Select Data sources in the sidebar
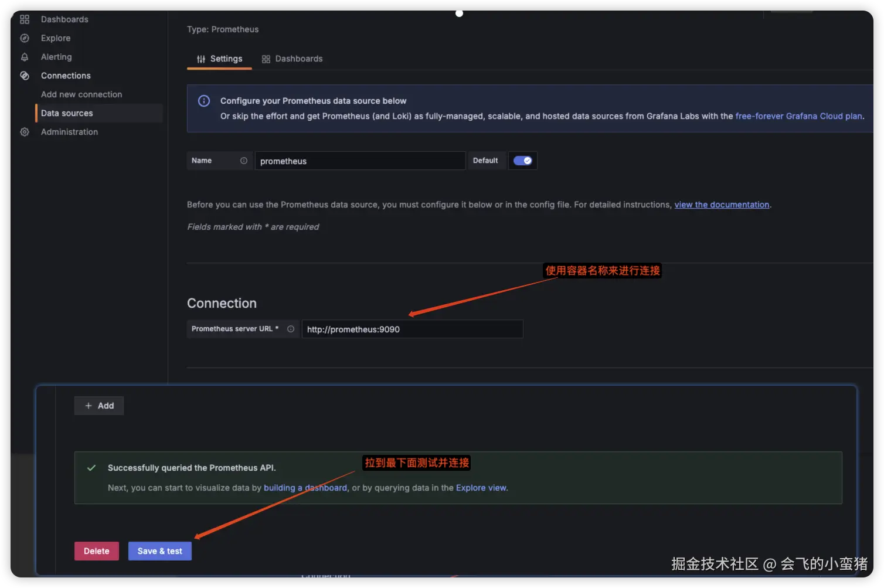Image resolution: width=884 pixels, height=588 pixels. [99, 113]
